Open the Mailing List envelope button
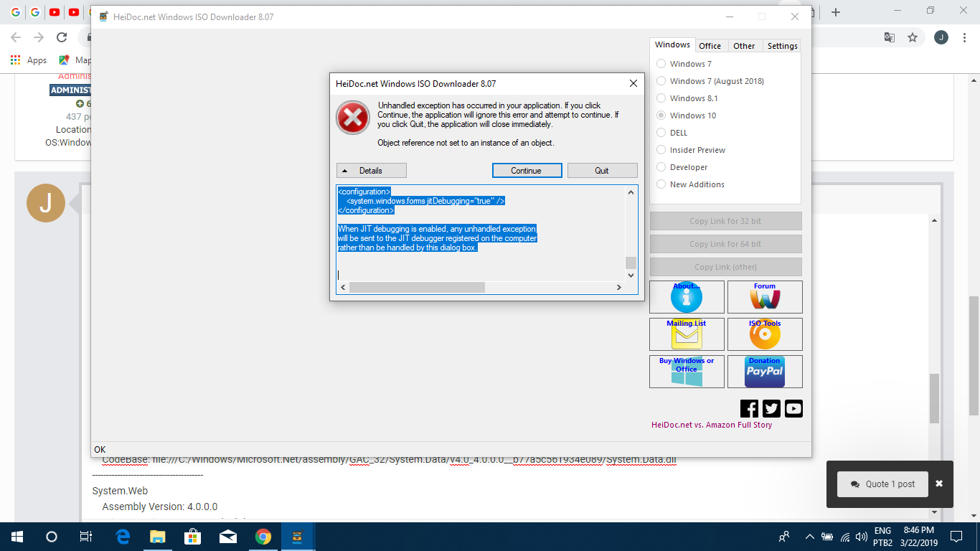This screenshot has width=980, height=551. [687, 334]
